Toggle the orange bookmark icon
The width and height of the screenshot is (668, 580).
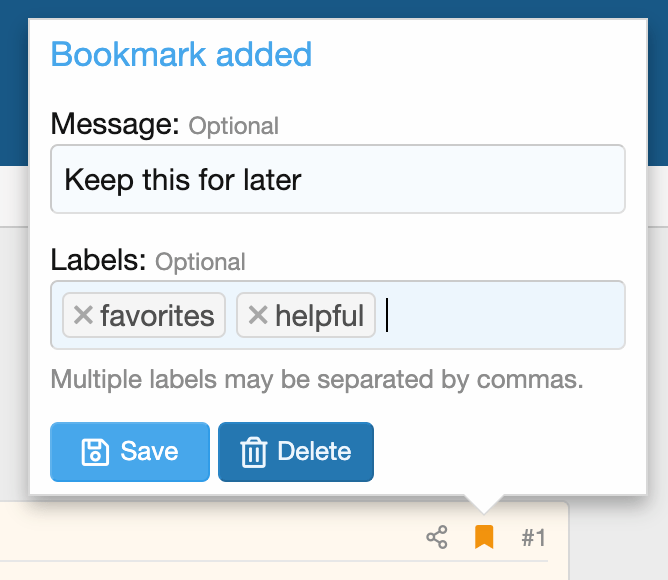click(484, 538)
